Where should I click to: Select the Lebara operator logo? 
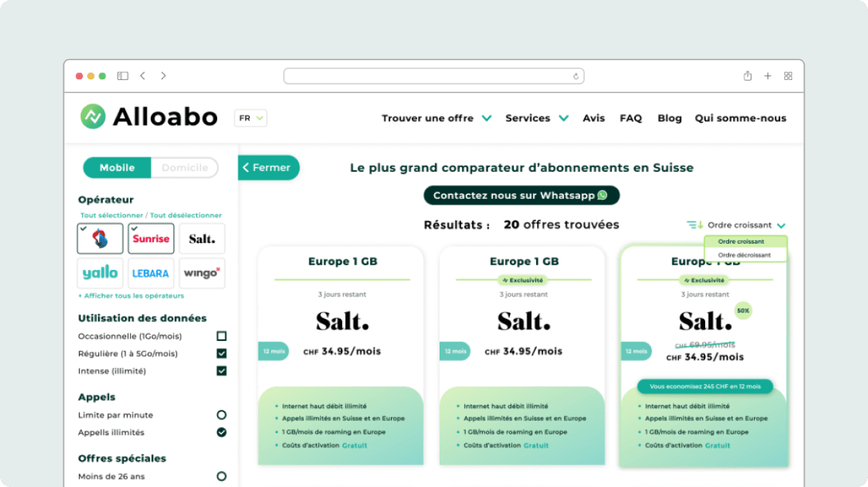pos(151,273)
